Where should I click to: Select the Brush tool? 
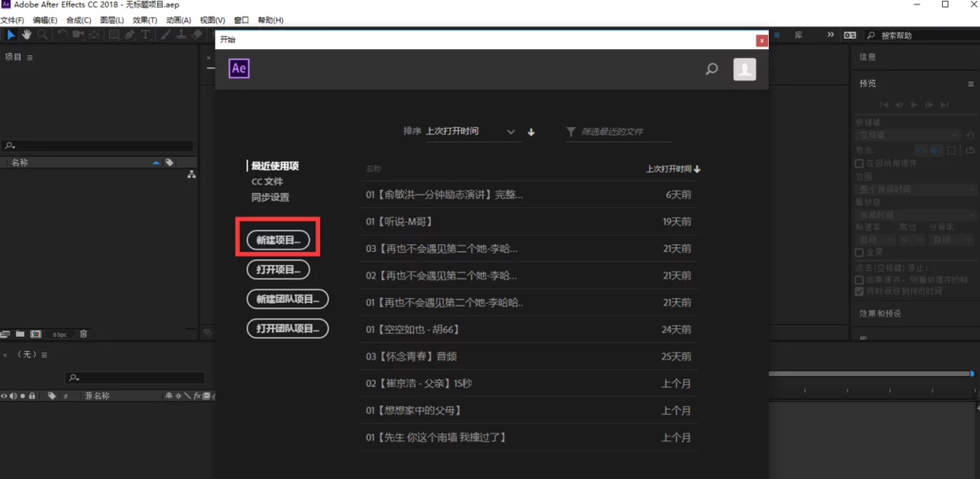point(166,35)
